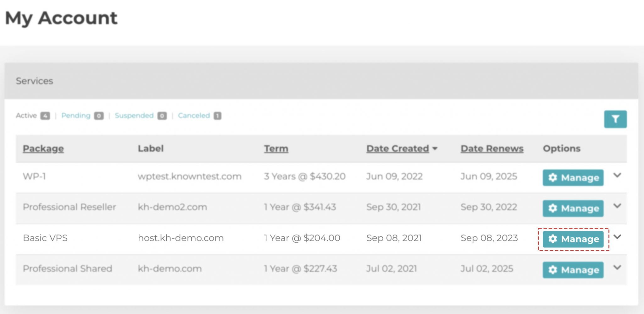Sort table by Date Created column
The height and width of the screenshot is (314, 644).
tap(397, 149)
